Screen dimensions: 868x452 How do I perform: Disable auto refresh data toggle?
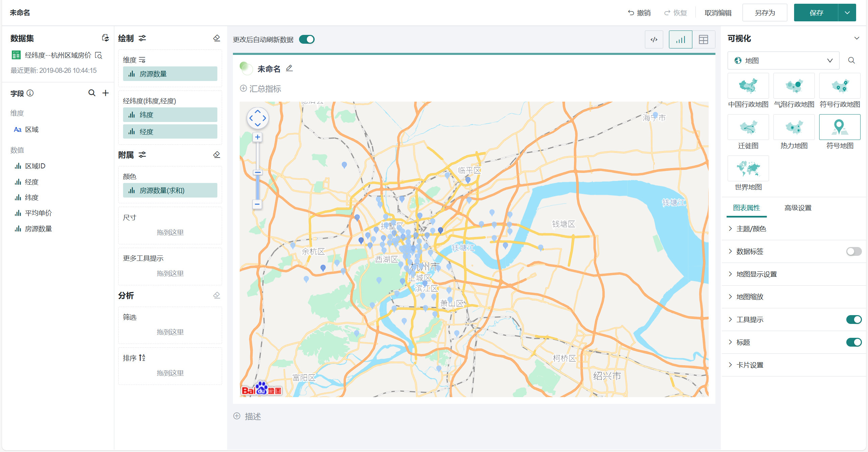[307, 40]
